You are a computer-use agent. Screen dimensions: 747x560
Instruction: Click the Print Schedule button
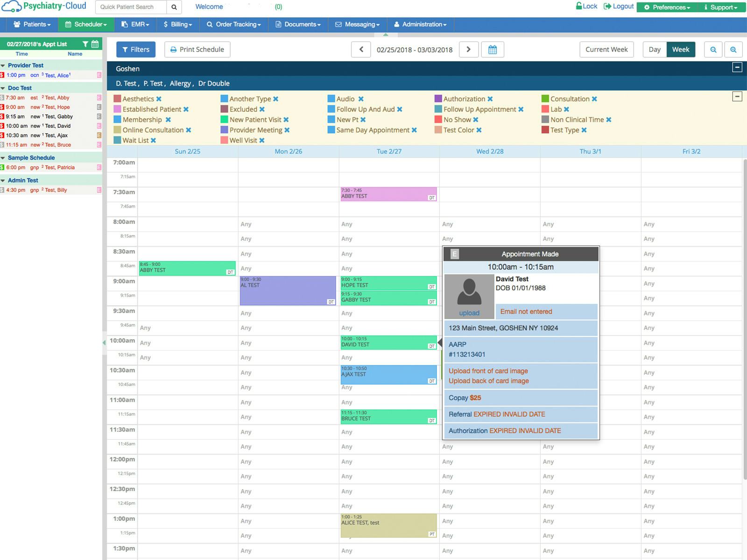point(197,49)
